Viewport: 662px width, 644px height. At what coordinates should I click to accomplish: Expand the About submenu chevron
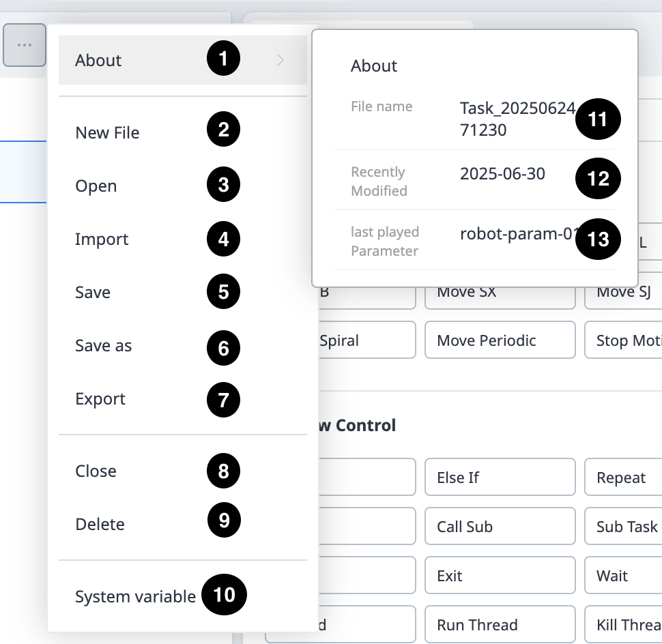point(280,60)
